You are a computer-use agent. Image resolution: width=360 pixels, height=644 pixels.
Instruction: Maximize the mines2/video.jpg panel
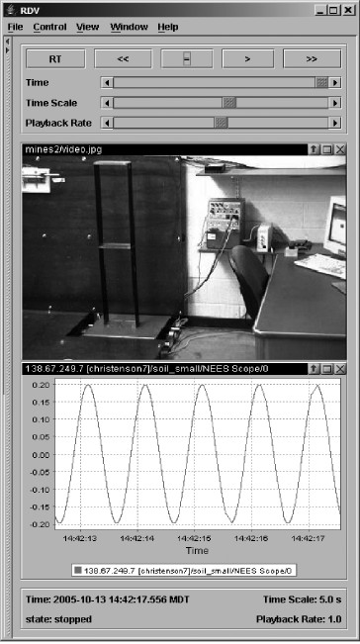[326, 149]
